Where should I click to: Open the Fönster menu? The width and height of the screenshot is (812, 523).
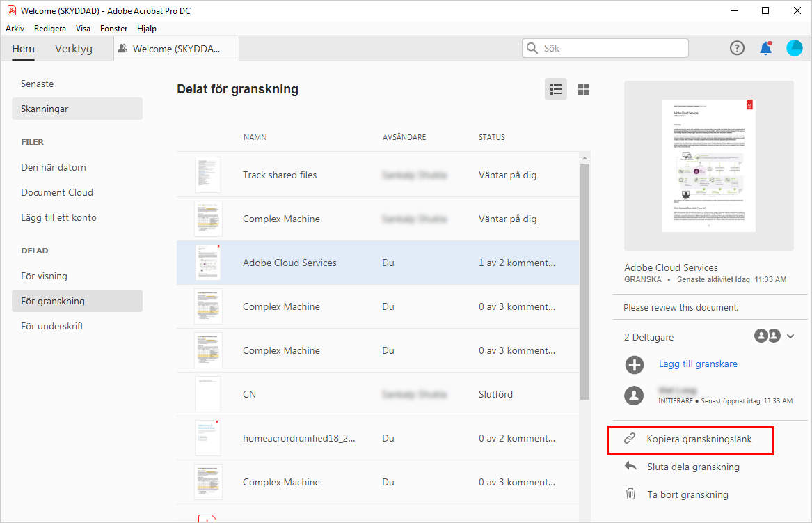113,29
